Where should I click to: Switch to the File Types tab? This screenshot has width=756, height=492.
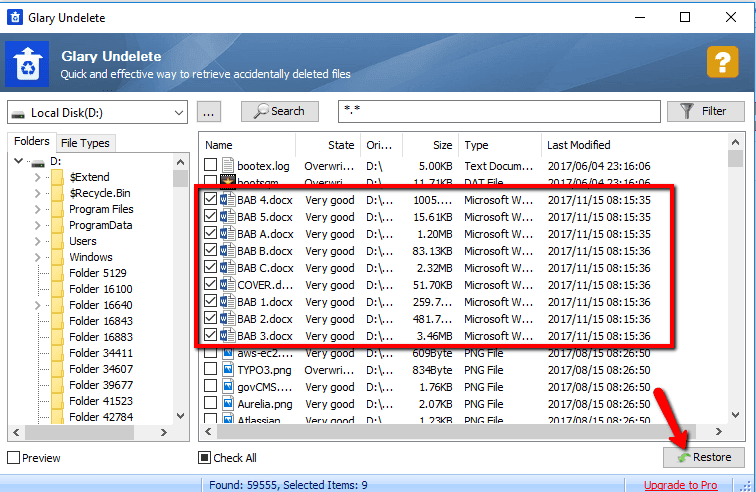click(x=85, y=143)
